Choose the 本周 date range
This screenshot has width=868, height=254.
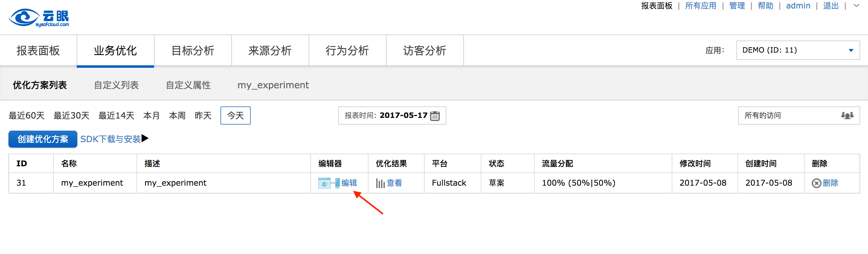click(177, 116)
